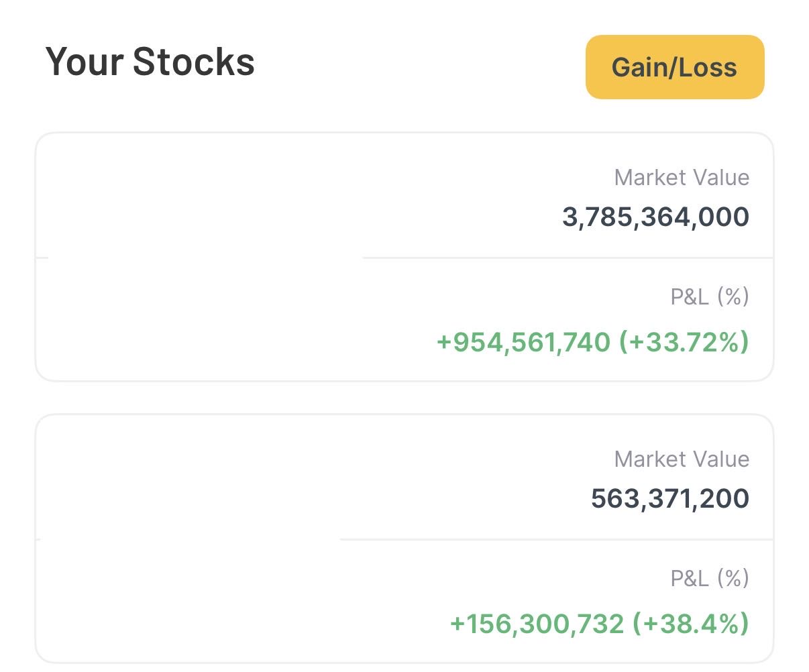
Task: Click divider line in the second stock card
Action: tap(557, 539)
